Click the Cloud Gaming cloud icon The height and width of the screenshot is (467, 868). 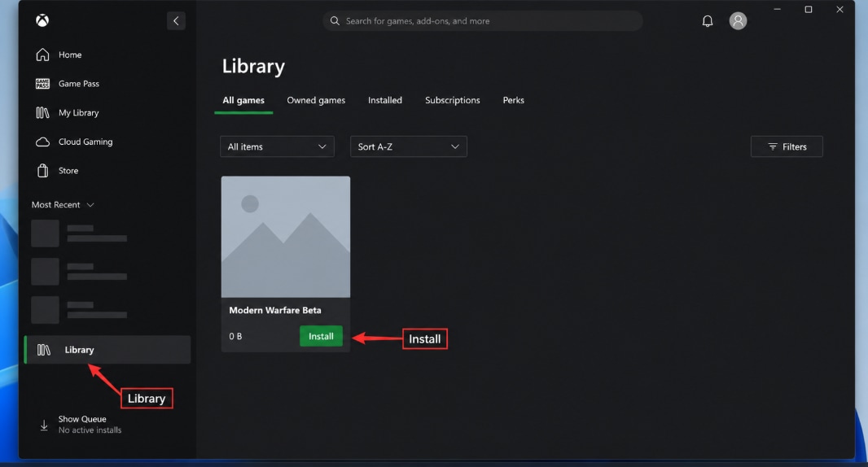42,142
